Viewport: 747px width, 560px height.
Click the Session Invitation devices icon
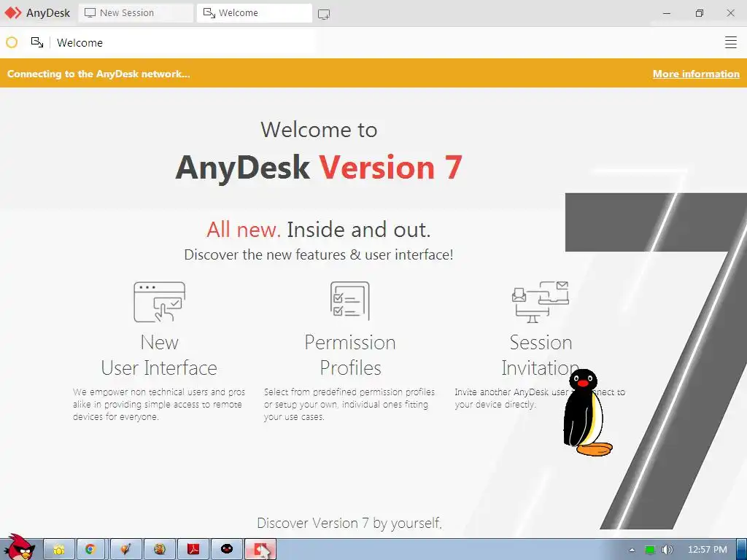(541, 302)
